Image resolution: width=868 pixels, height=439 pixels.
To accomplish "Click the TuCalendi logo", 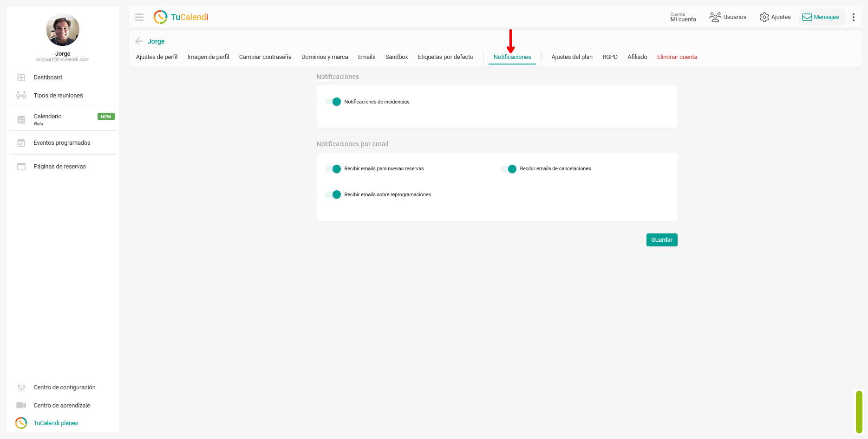I will pyautogui.click(x=181, y=17).
